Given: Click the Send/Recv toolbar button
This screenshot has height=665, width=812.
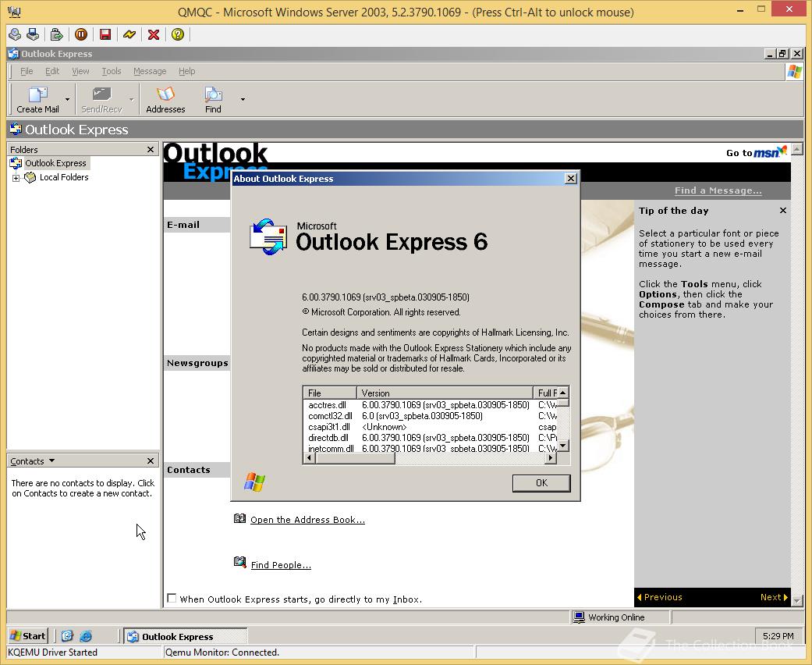Looking at the screenshot, I should [x=101, y=100].
